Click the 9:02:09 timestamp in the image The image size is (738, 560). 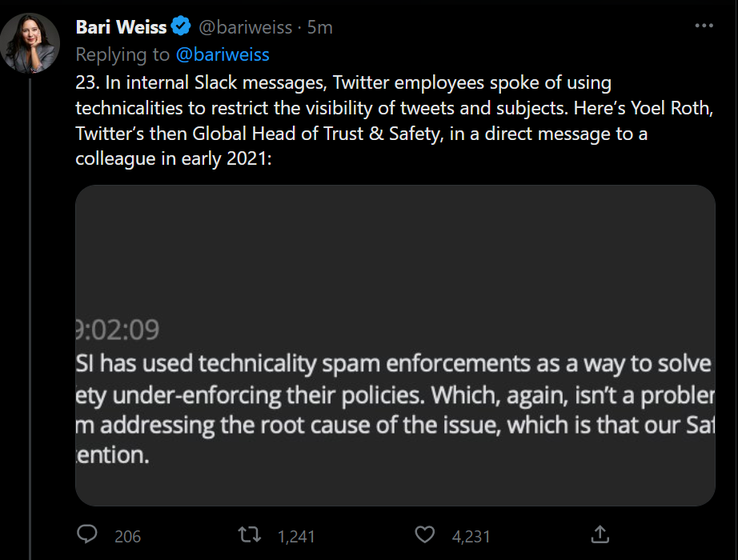tap(117, 330)
